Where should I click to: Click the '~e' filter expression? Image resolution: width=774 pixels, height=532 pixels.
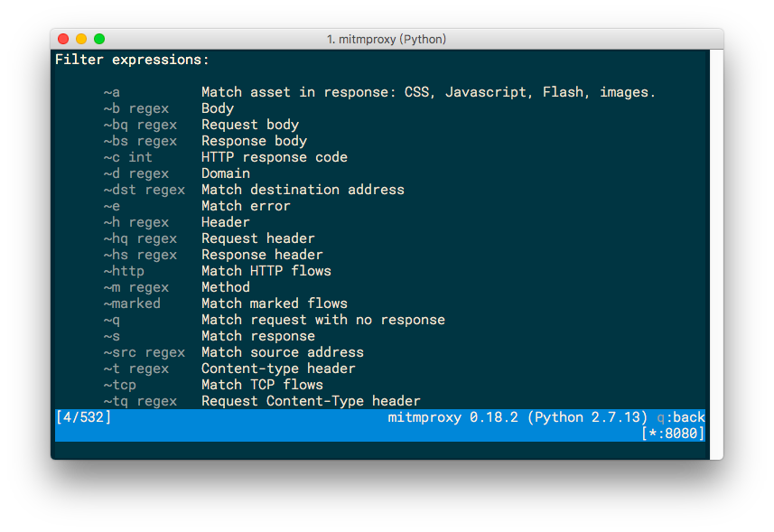pos(112,206)
